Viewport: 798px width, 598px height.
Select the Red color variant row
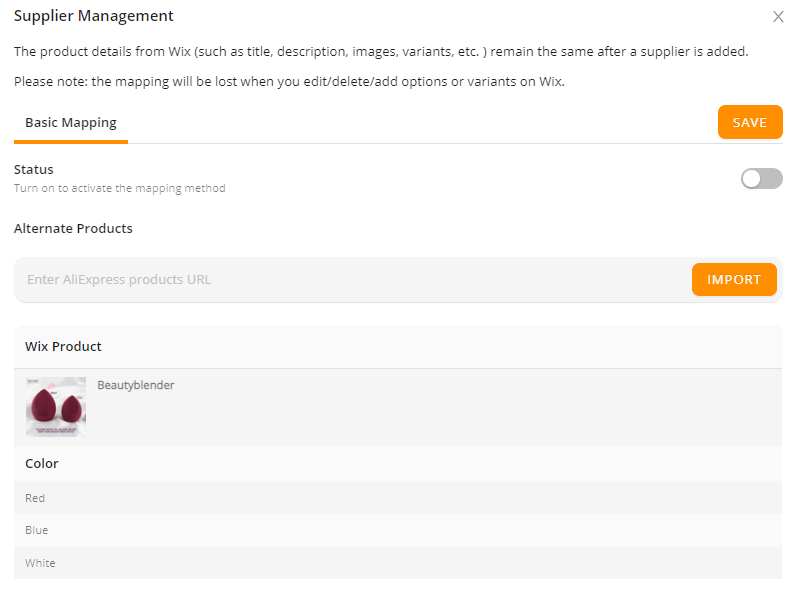398,498
